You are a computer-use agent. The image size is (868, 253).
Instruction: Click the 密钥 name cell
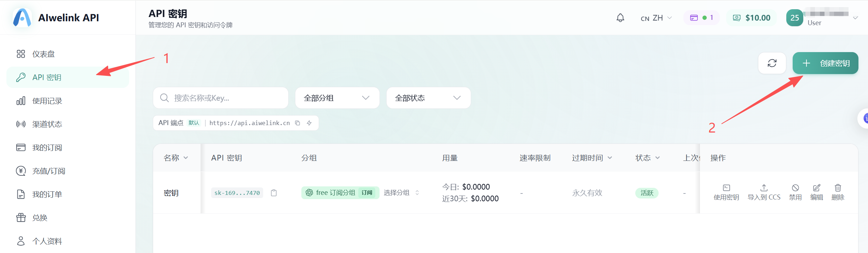click(171, 193)
